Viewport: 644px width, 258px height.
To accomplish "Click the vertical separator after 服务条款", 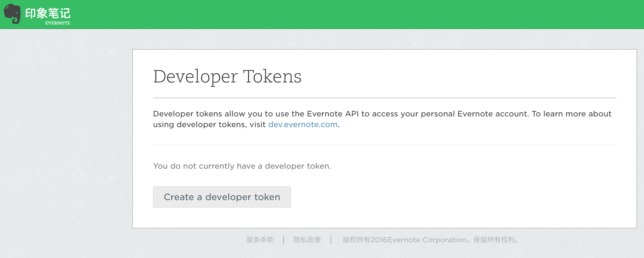I will point(284,240).
